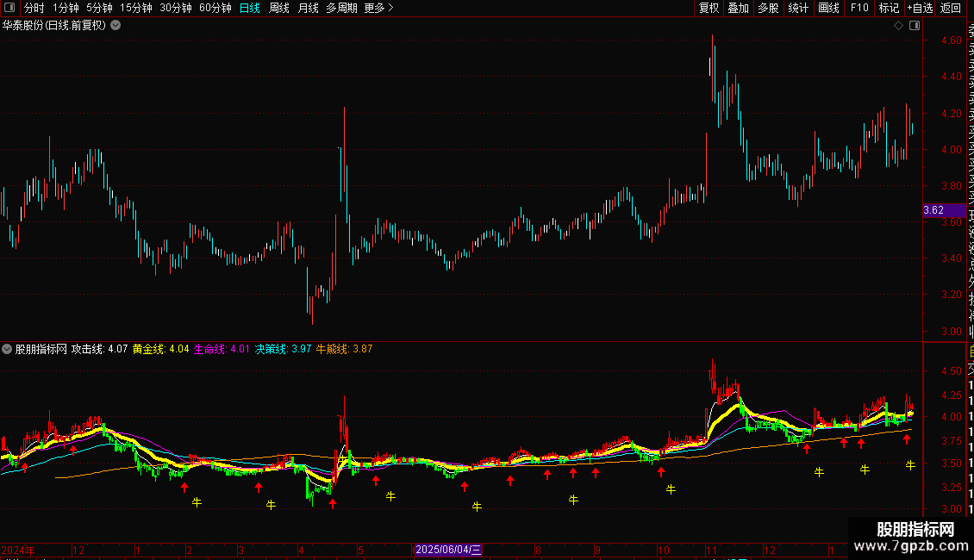Switch to 周线 weekly chart
974x560 pixels.
tap(279, 8)
